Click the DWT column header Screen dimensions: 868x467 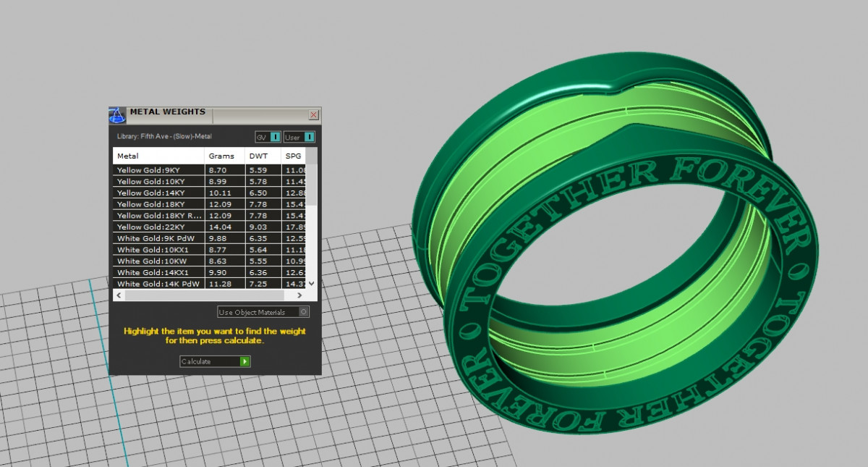262,156
